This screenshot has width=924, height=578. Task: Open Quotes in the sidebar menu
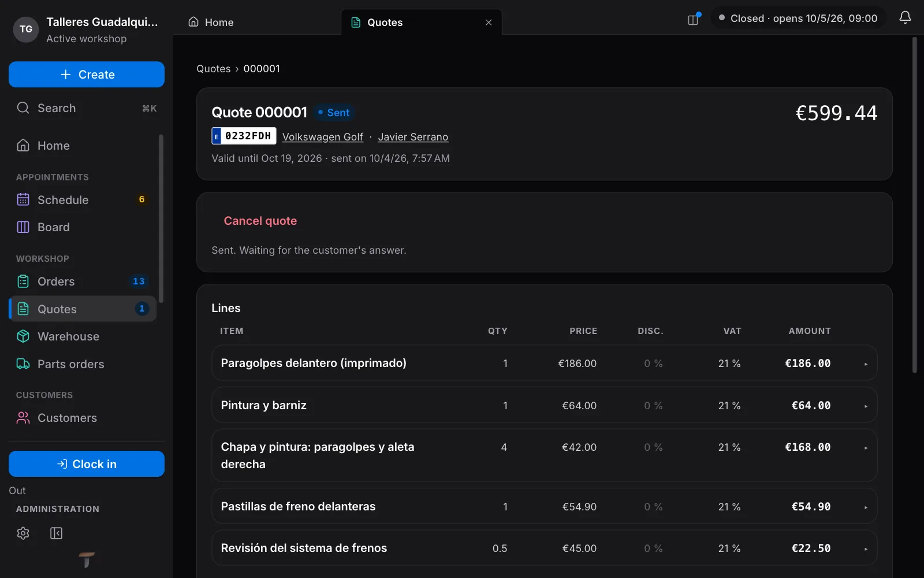[83, 309]
